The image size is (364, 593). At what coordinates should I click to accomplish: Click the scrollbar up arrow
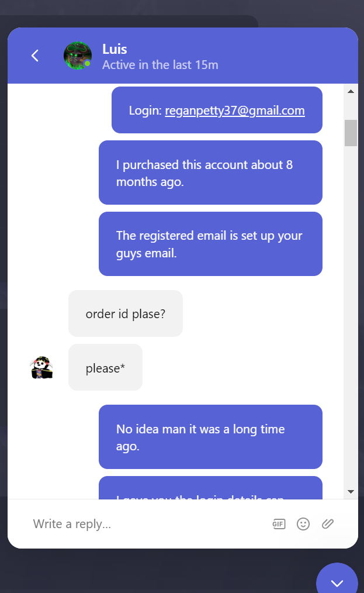pos(351,91)
